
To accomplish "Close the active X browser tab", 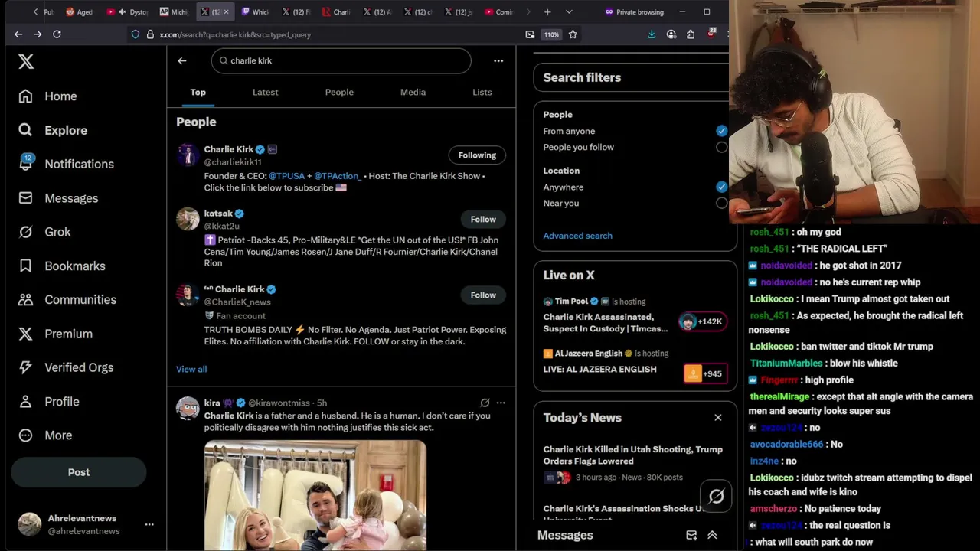I will (x=226, y=12).
